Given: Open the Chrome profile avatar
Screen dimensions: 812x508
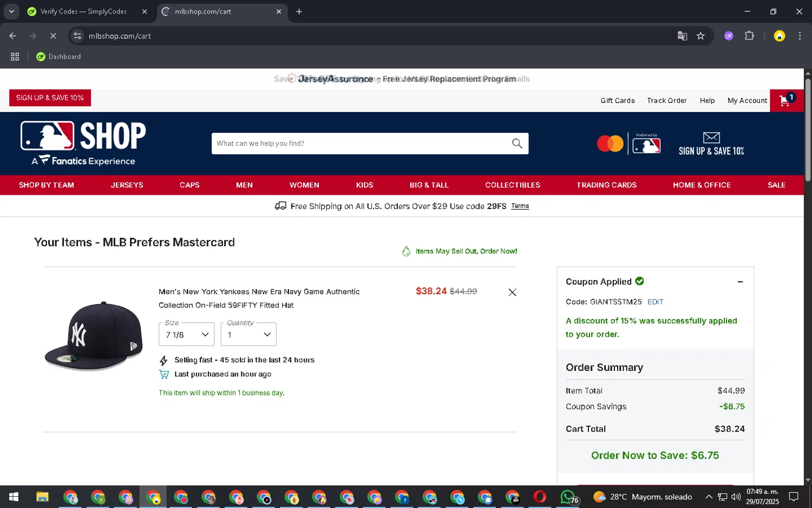Looking at the screenshot, I should (779, 36).
